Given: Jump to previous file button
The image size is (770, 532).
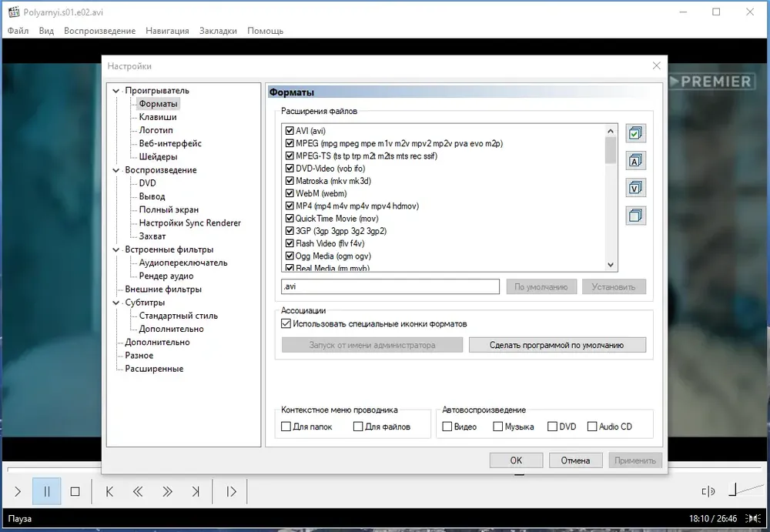Looking at the screenshot, I should click(x=109, y=491).
